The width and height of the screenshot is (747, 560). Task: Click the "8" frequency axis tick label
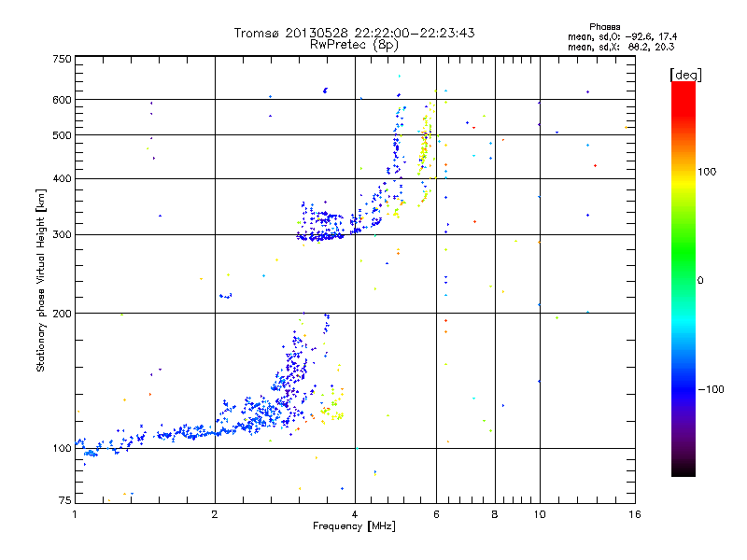click(x=495, y=514)
